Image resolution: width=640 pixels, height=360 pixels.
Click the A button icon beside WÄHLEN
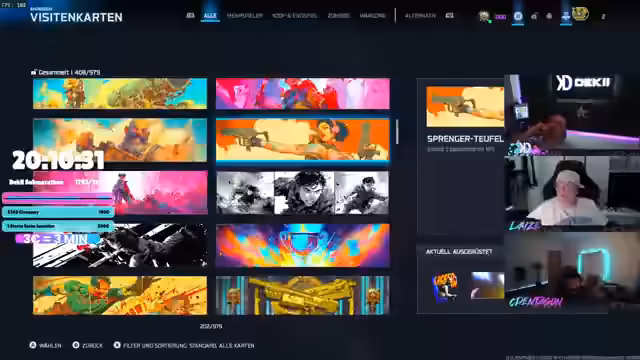click(x=33, y=345)
